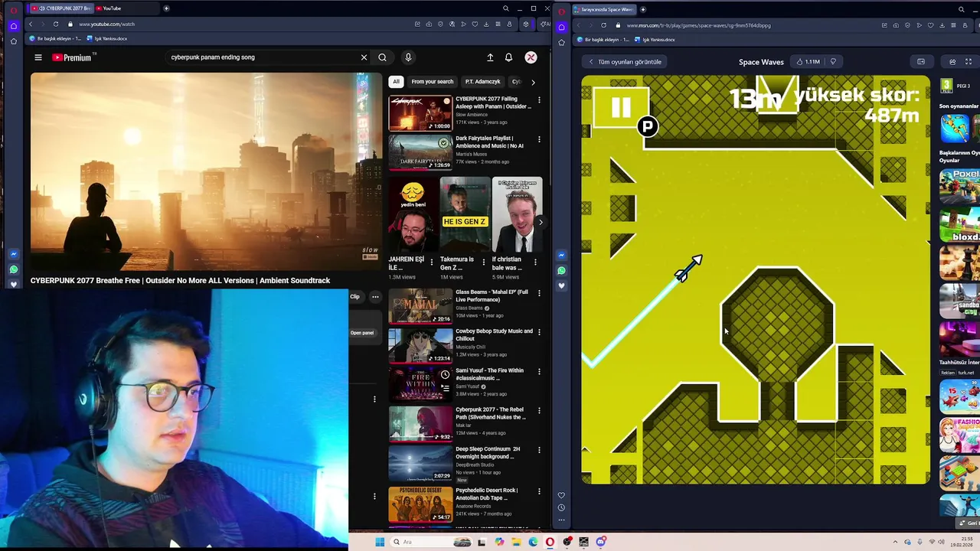Open Discord from the Windows taskbar
Image resolution: width=980 pixels, height=551 pixels.
point(602,542)
